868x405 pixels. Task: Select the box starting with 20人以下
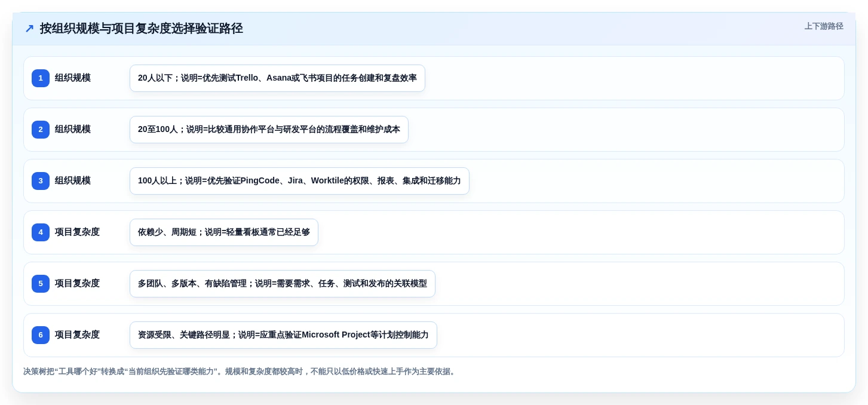coord(277,78)
